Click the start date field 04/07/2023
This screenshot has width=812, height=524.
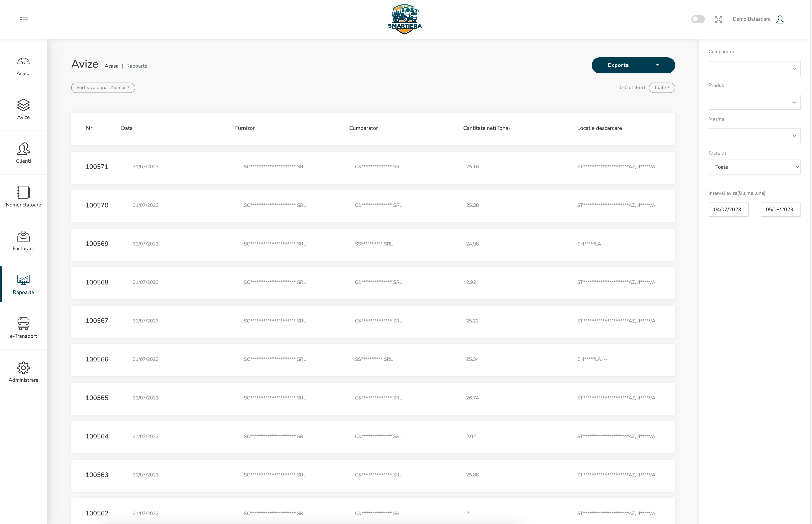pos(728,210)
